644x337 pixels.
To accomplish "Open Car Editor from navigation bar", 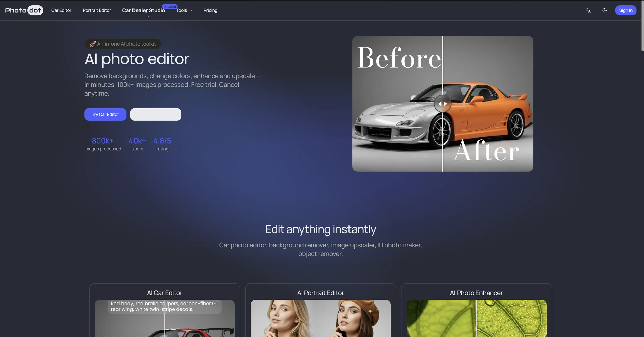I will point(61,10).
